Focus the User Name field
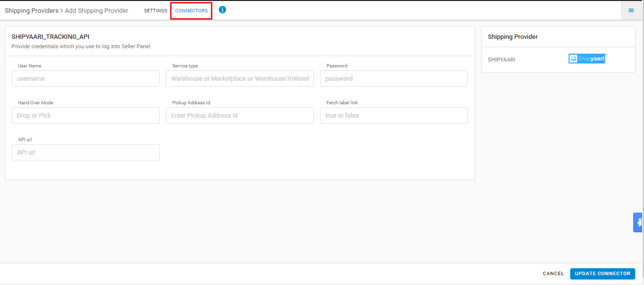Viewport: 644px width, 285px height. pyautogui.click(x=86, y=78)
